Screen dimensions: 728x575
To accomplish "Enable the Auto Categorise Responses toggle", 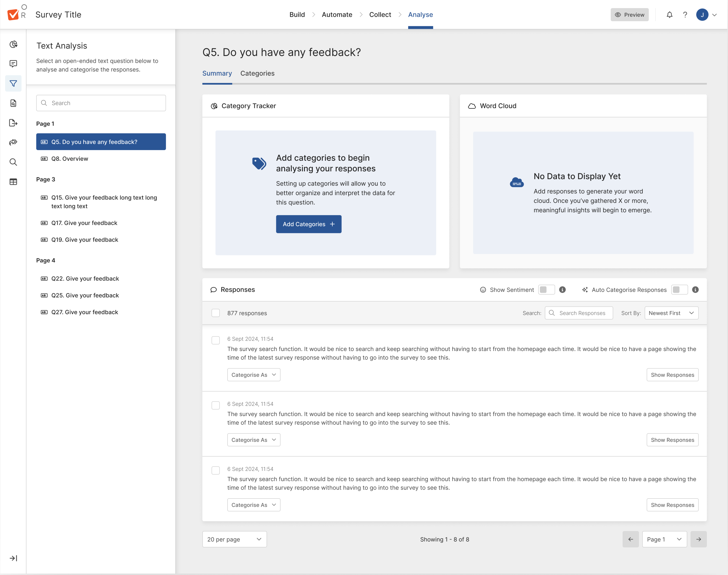I will [x=679, y=289].
